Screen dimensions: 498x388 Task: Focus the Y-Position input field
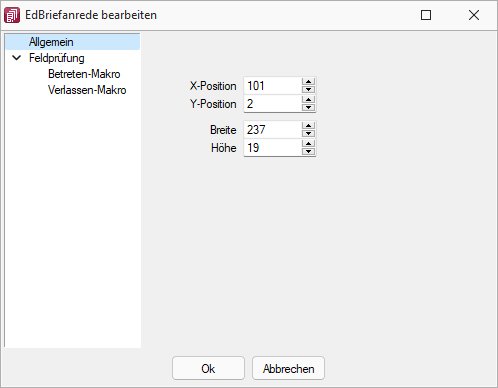(x=273, y=104)
